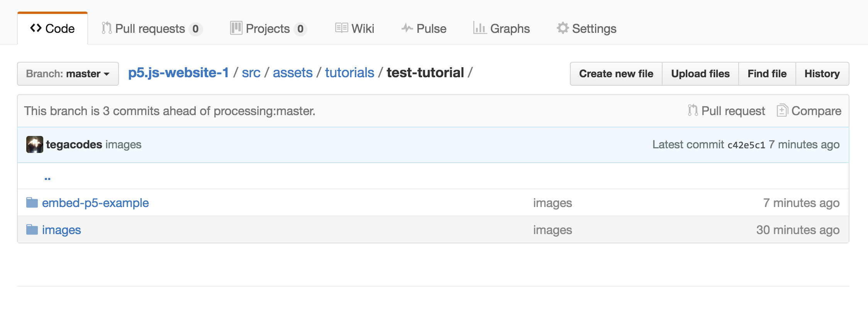868x309 pixels.
Task: Select the Code tab
Action: pos(53,29)
